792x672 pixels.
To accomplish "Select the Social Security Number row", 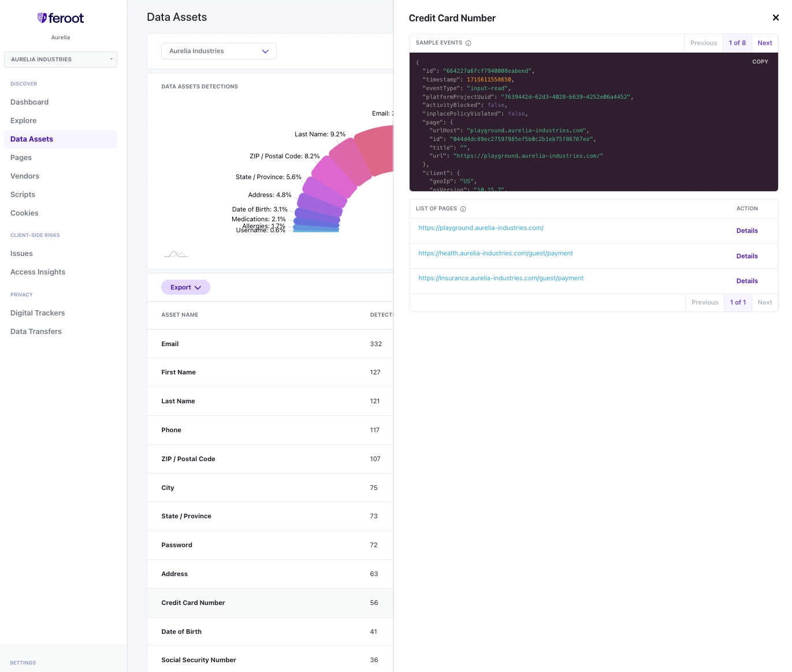I will (x=270, y=660).
